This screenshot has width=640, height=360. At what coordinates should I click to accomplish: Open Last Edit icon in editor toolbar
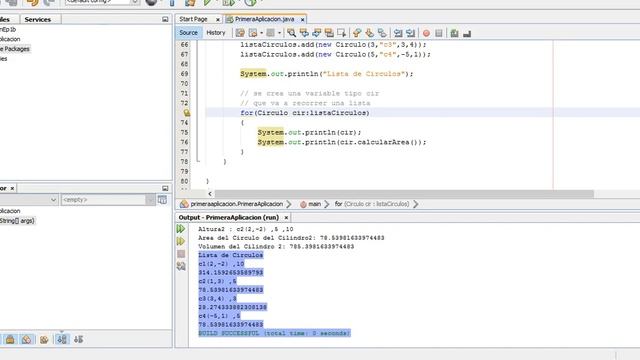(240, 33)
